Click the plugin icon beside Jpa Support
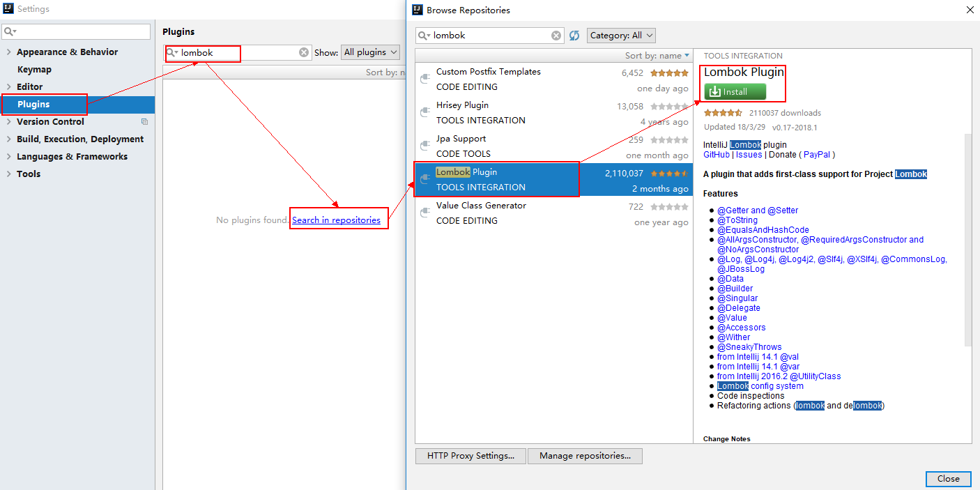This screenshot has height=490, width=980. [424, 146]
